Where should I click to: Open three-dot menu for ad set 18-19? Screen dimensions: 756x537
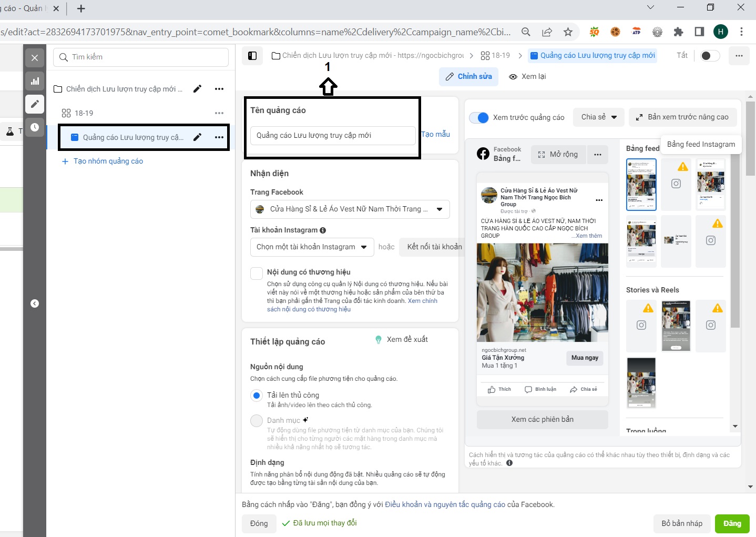click(219, 113)
